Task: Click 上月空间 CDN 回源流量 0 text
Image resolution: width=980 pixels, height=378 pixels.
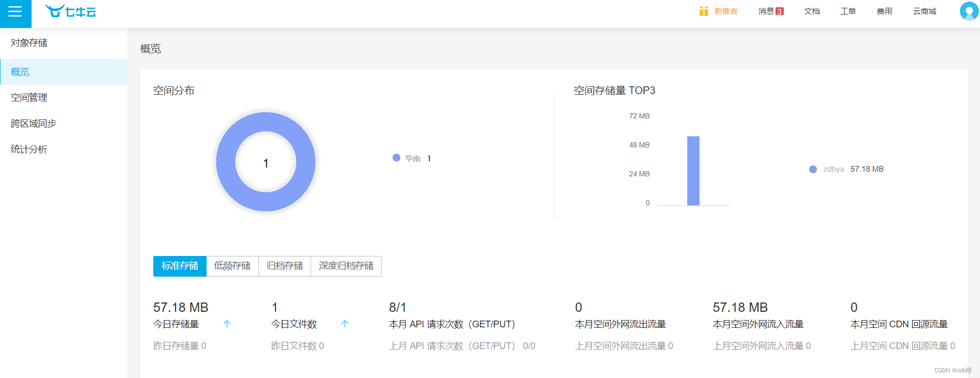Action: (903, 346)
